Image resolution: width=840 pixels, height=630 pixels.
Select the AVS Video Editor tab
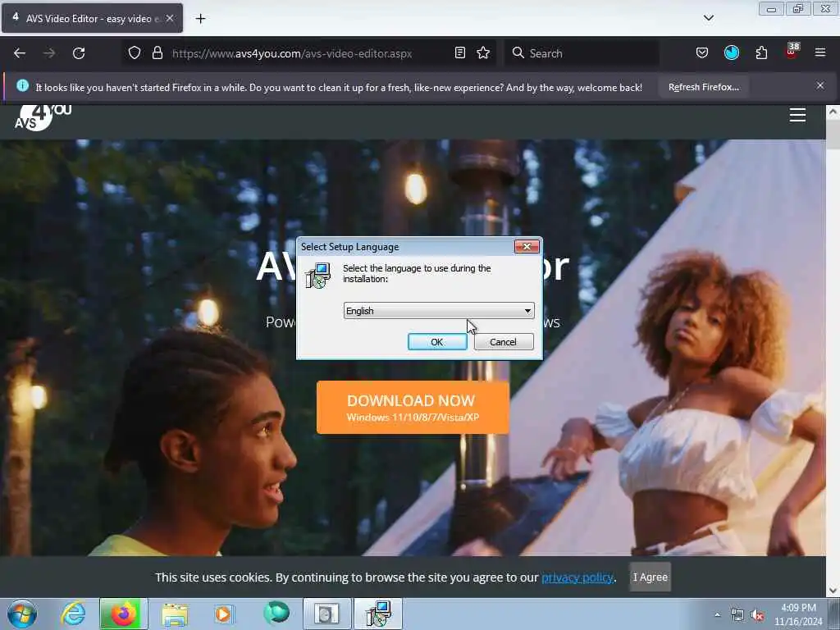[92, 18]
